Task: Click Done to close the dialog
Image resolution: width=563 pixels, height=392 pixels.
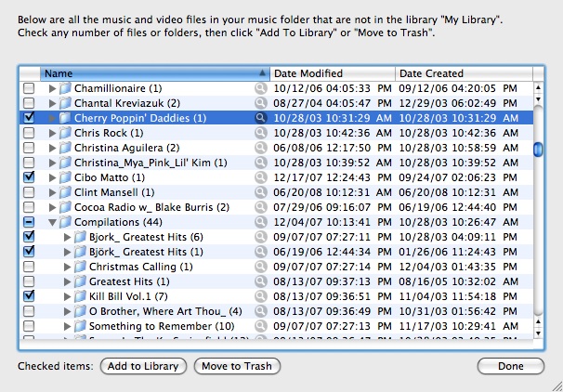Action: [x=510, y=366]
